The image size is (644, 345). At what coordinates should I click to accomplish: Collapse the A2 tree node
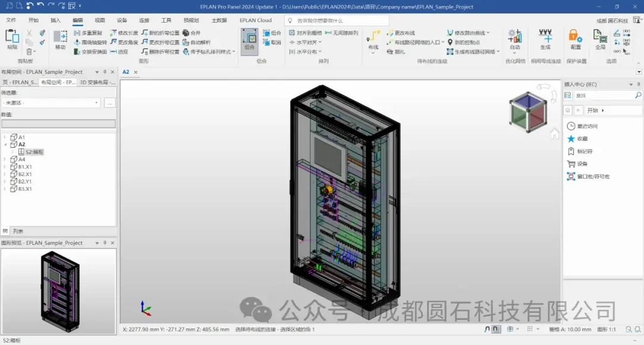tap(5, 144)
